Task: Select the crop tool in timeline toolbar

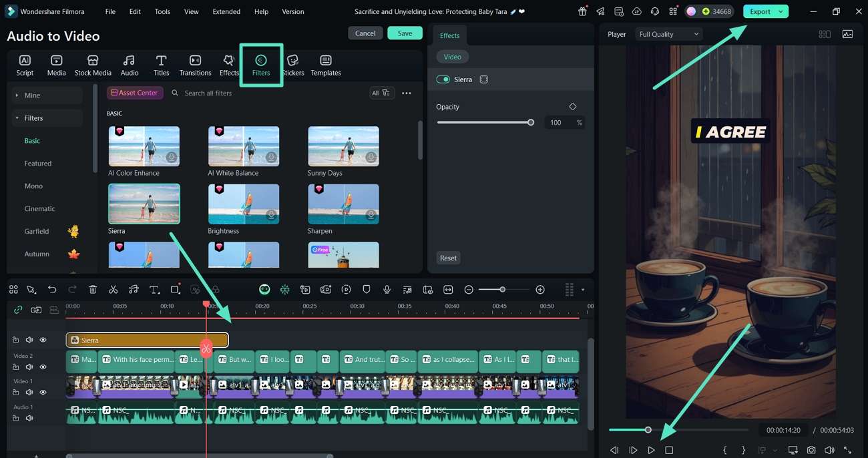Action: pos(175,290)
